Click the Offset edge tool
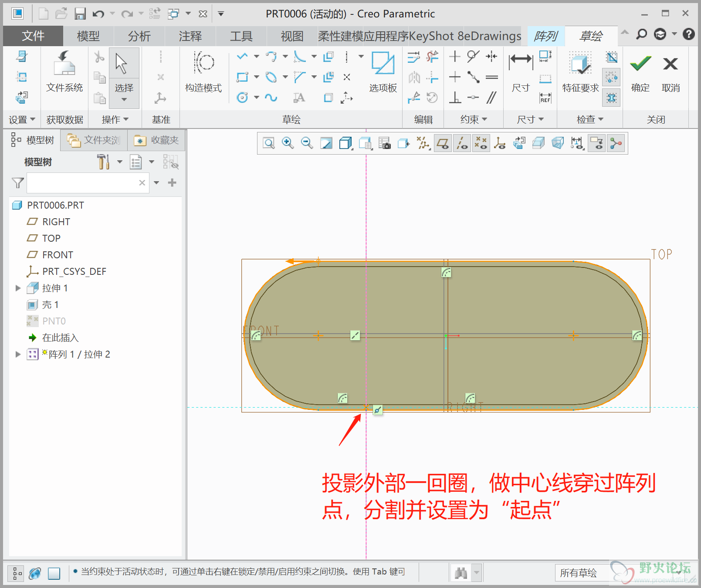 coord(328,56)
